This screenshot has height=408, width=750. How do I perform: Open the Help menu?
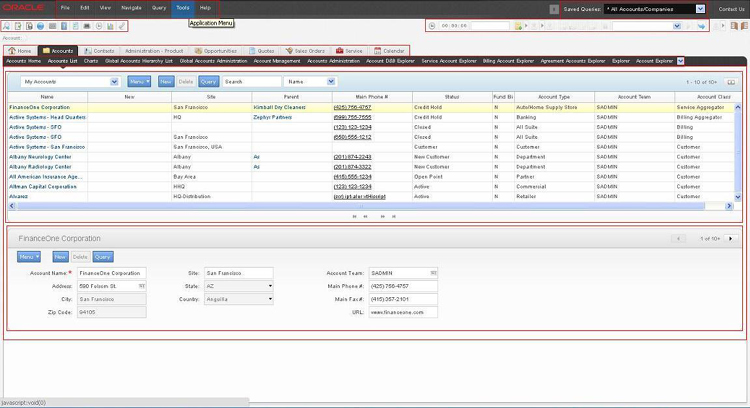point(205,8)
